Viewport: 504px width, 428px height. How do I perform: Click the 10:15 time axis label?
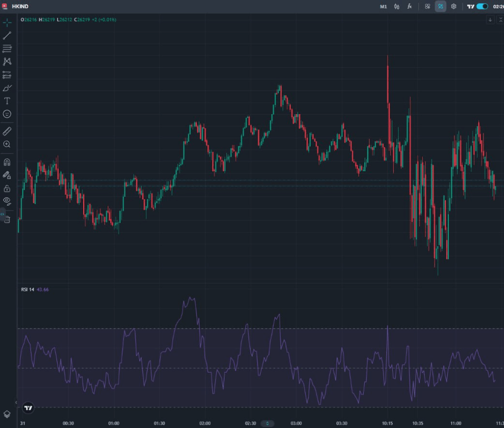(x=387, y=423)
